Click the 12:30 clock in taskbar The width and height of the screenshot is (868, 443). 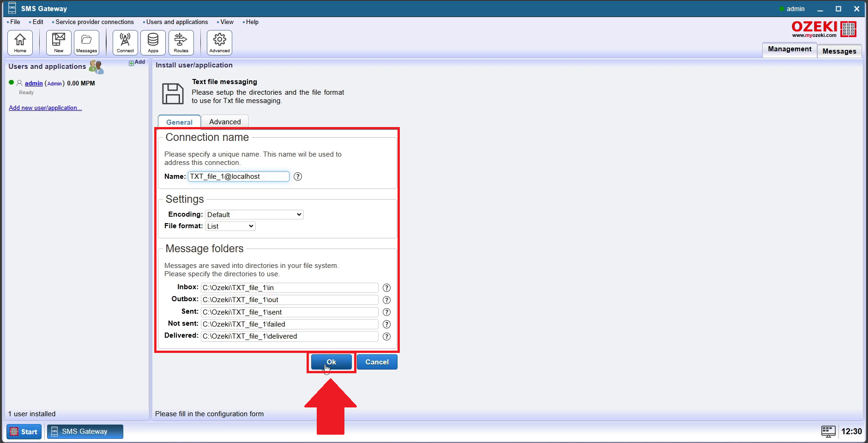tap(851, 431)
